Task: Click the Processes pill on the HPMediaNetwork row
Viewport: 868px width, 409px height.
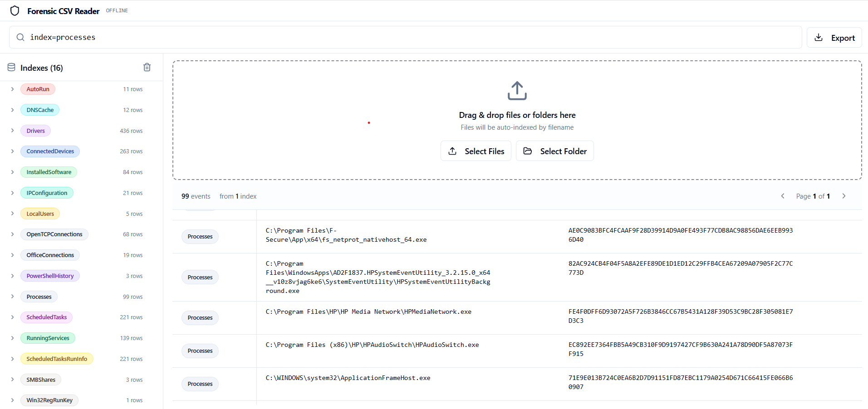Action: (x=200, y=317)
